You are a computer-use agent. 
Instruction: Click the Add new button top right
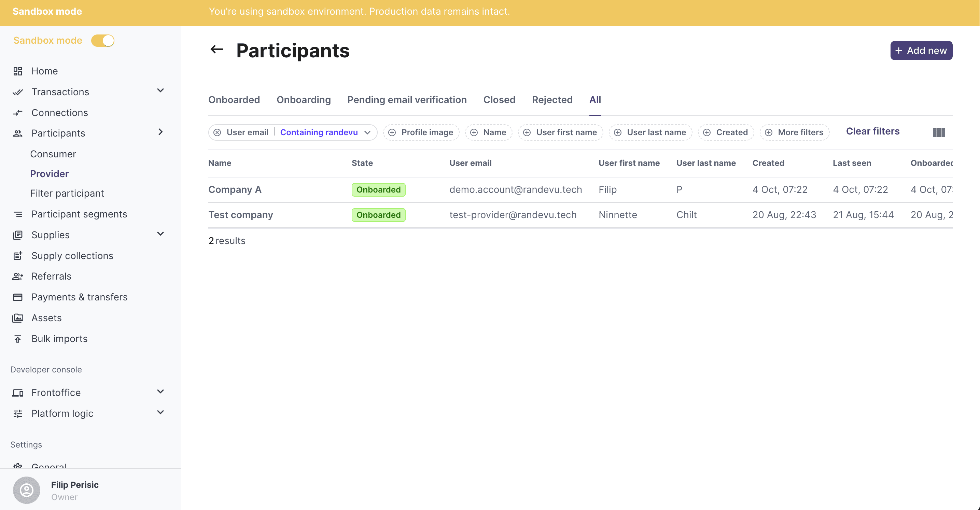pos(921,50)
